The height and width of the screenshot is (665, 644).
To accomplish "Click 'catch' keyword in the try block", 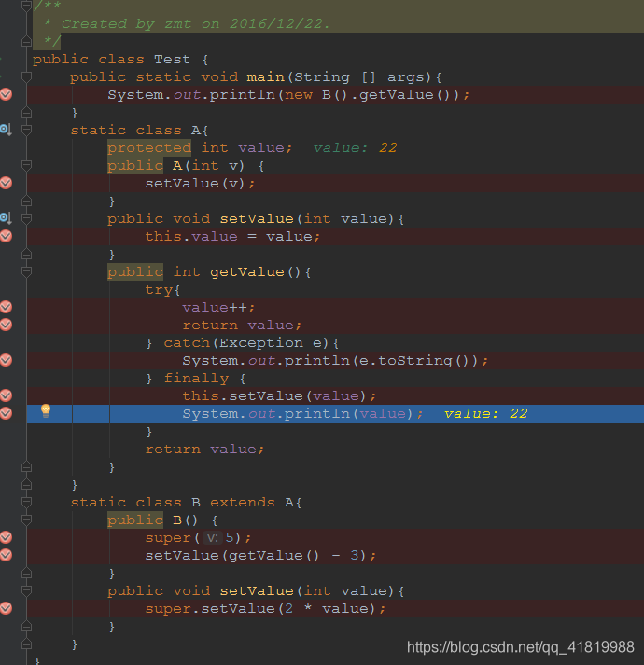I will [187, 342].
